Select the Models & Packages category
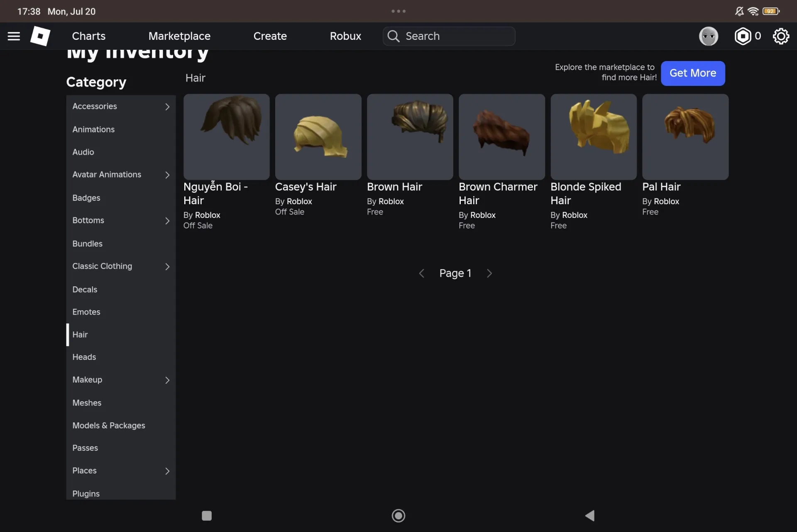This screenshot has width=797, height=532. tap(121, 426)
